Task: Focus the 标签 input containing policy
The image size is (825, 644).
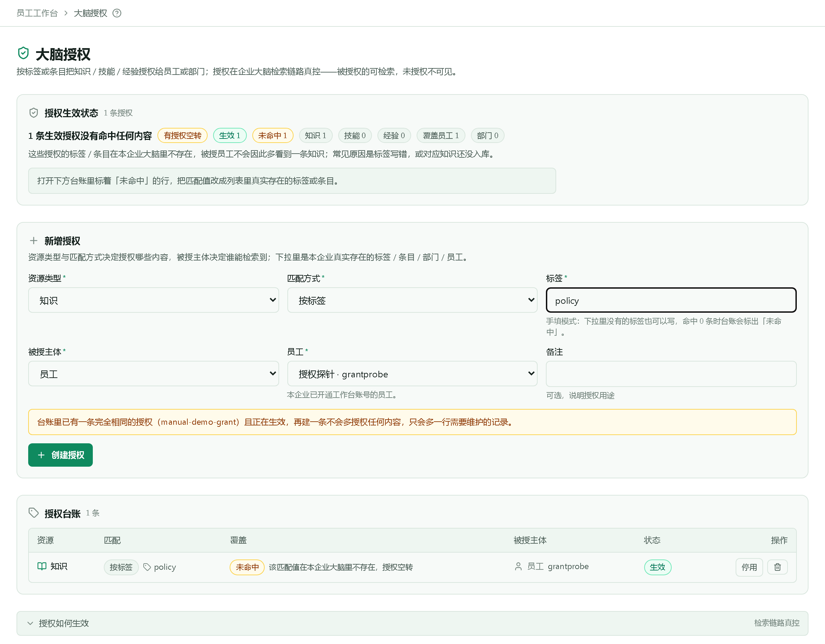Action: point(671,300)
